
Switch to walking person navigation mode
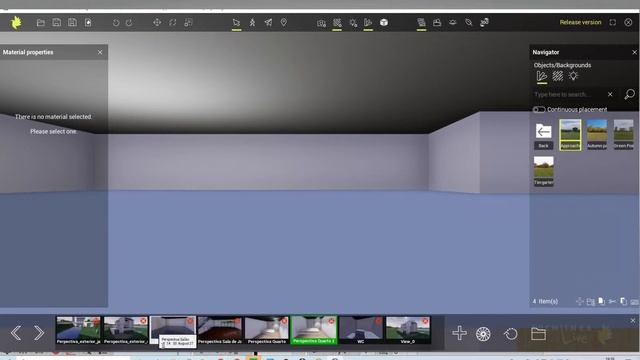coord(252,22)
